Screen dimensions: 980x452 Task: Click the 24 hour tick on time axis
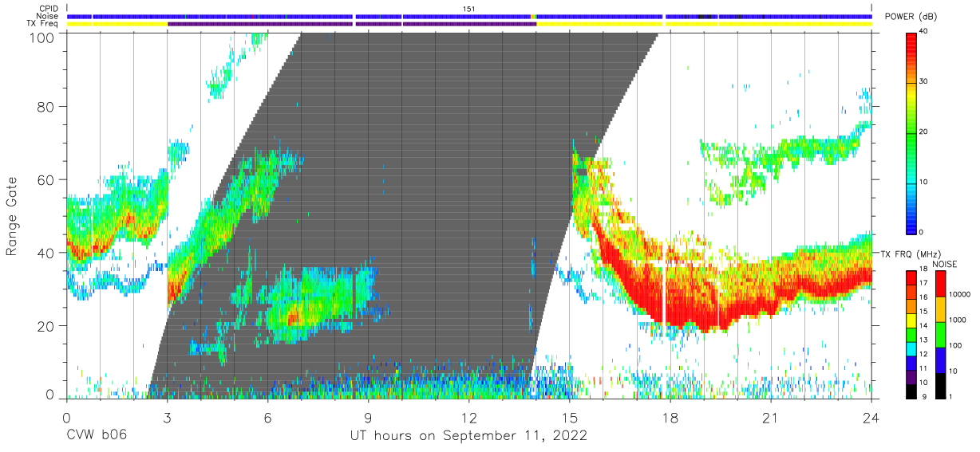871,418
